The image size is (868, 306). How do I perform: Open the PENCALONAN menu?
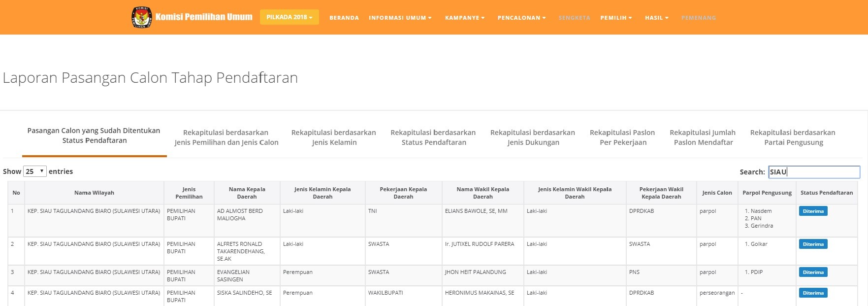click(x=521, y=18)
